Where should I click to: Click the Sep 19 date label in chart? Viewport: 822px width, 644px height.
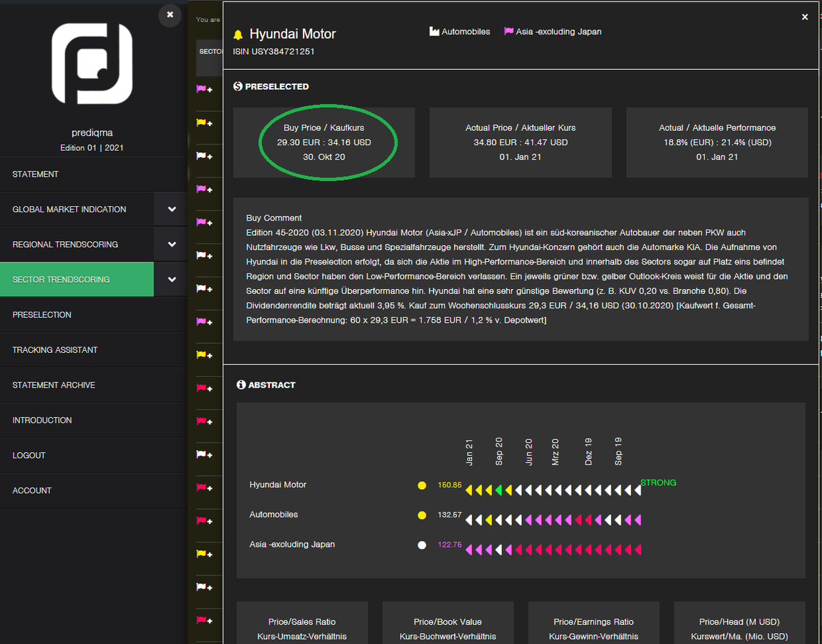tap(619, 452)
